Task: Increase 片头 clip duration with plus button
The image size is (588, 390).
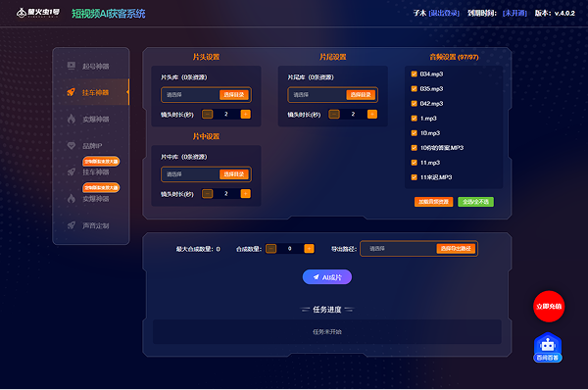Action: pos(246,114)
